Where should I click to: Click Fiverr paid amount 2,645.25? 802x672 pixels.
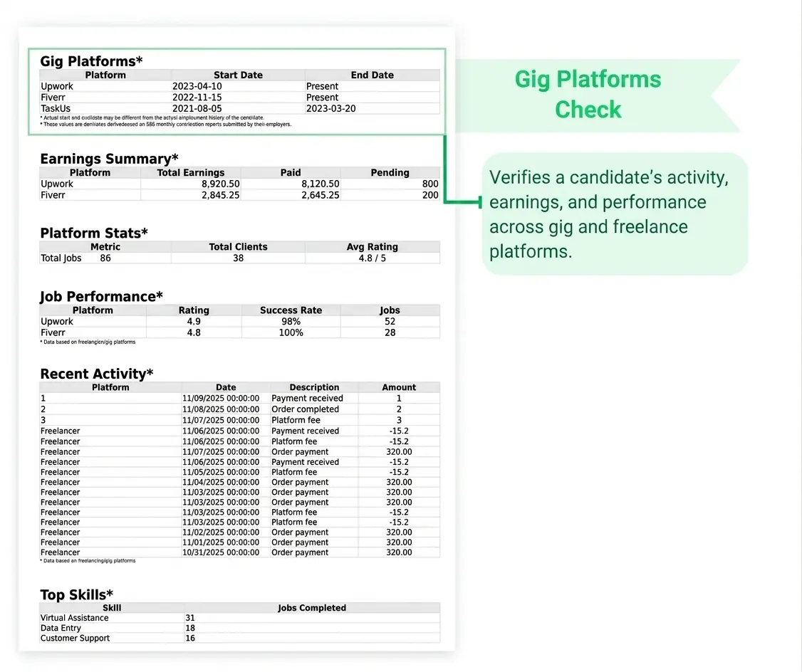(320, 195)
